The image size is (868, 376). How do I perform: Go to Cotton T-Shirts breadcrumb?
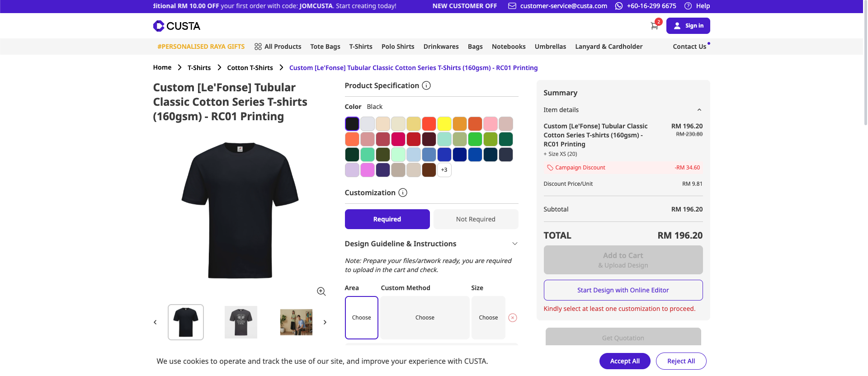point(250,68)
